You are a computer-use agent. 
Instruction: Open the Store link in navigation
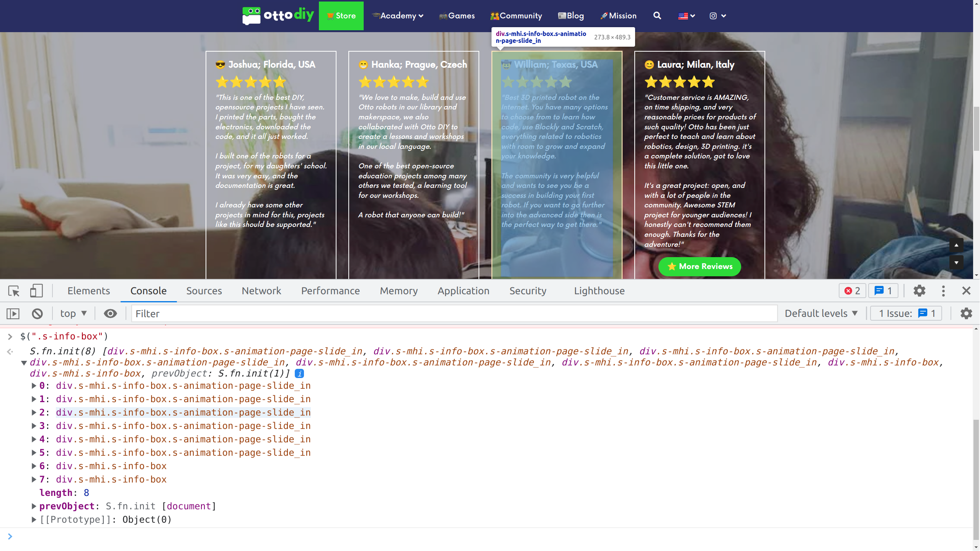341,16
